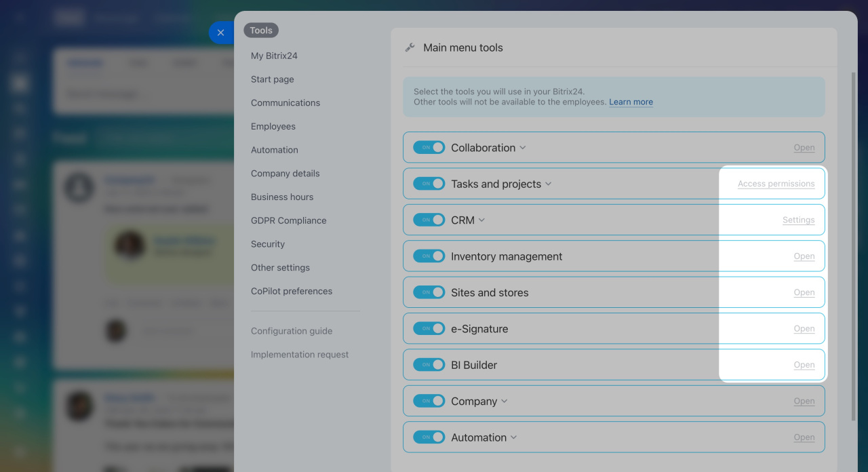Expand the Collaboration tool chevron
The width and height of the screenshot is (868, 472).
tap(523, 148)
